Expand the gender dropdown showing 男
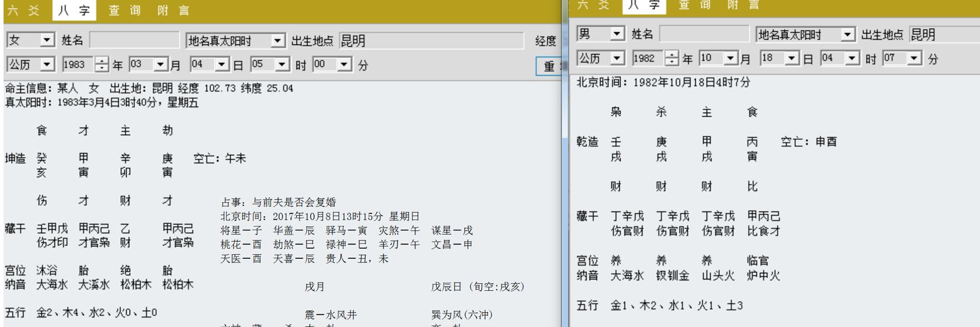This screenshot has height=327, width=980. 618,34
